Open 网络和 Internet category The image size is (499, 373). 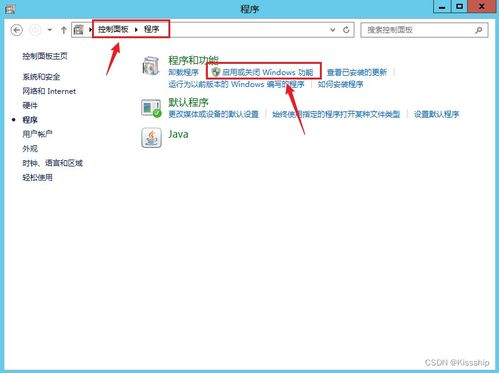(x=49, y=91)
